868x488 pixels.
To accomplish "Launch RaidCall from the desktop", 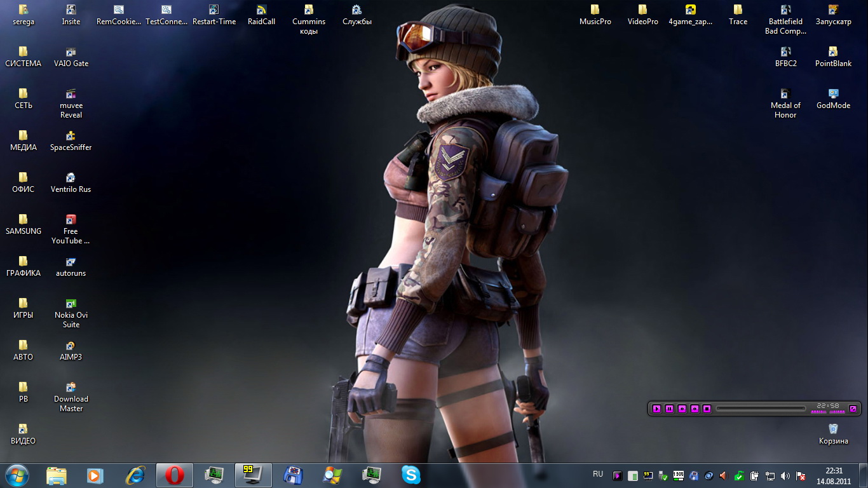I will pyautogui.click(x=262, y=15).
